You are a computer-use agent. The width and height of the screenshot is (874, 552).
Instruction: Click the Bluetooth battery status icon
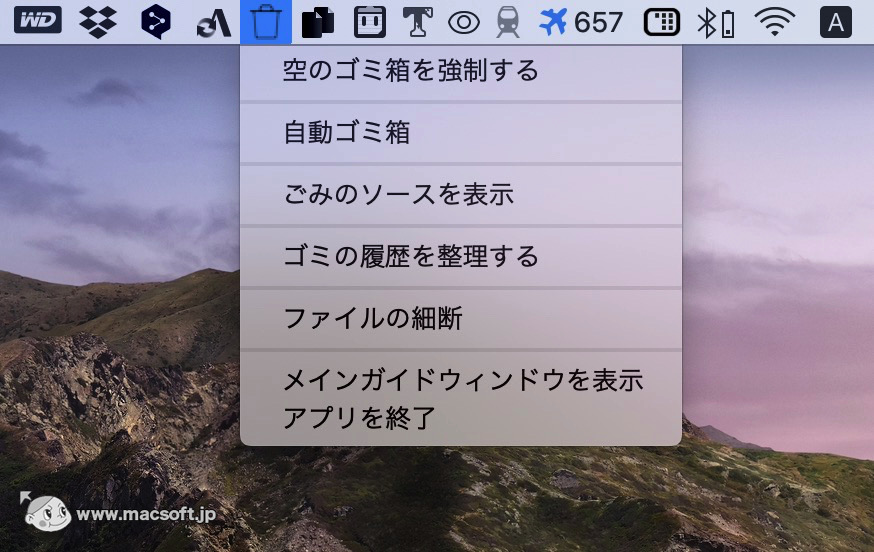pos(716,23)
